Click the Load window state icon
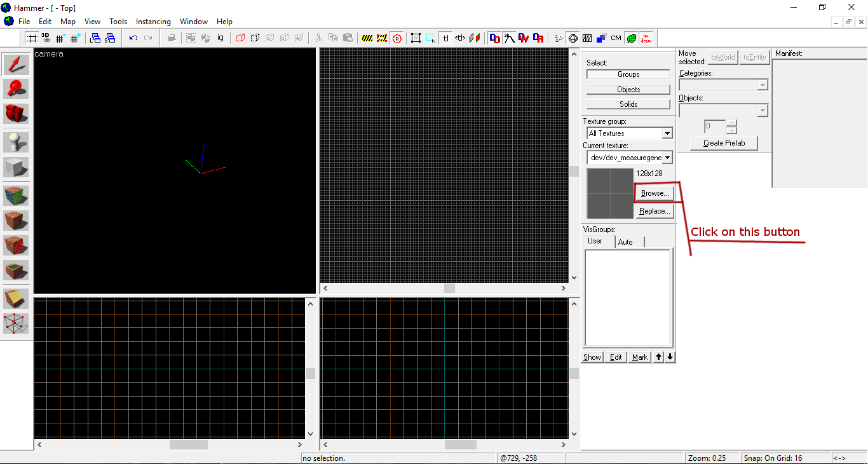 coord(95,38)
